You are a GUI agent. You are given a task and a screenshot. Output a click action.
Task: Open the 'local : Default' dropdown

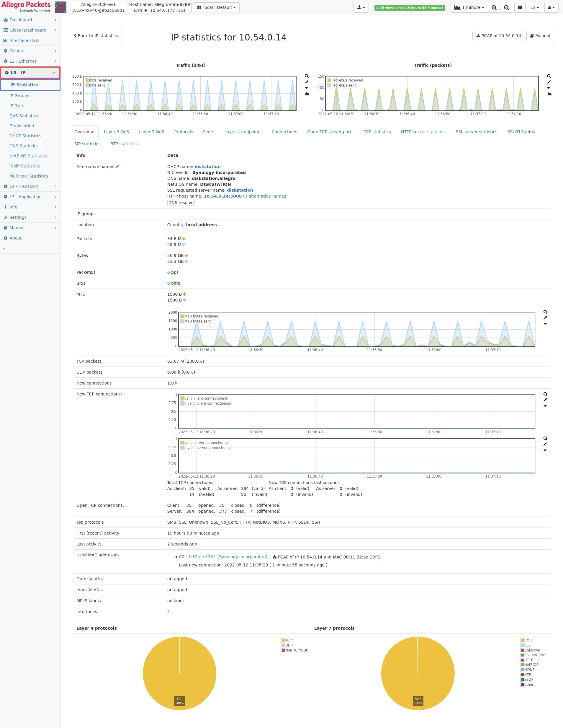pyautogui.click(x=216, y=8)
